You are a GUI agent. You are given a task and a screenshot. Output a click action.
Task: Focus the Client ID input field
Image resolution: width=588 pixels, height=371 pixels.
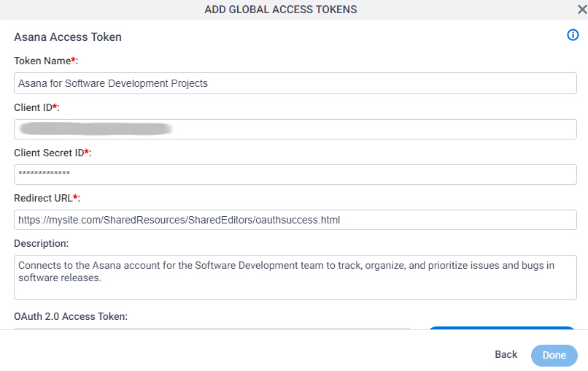[x=295, y=129]
